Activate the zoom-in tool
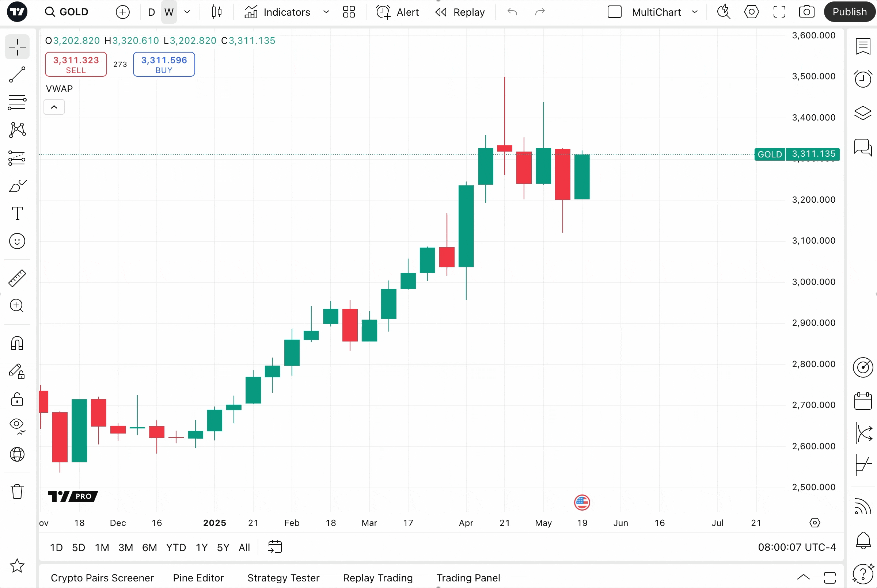 [17, 306]
